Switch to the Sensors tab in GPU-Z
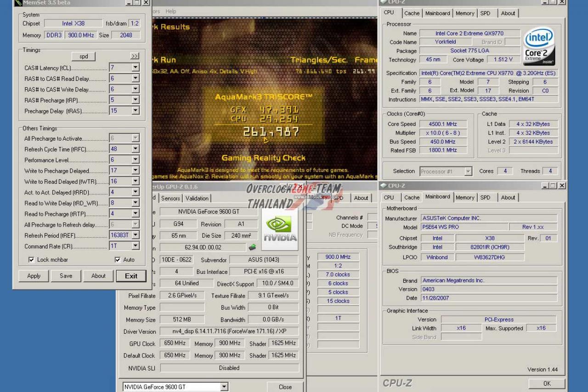 (x=170, y=199)
